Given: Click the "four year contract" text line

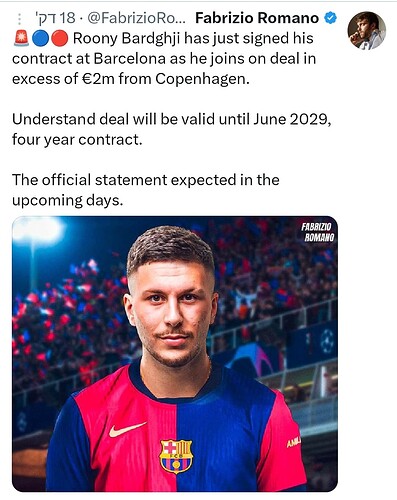Looking at the screenshot, I should pos(77,140).
